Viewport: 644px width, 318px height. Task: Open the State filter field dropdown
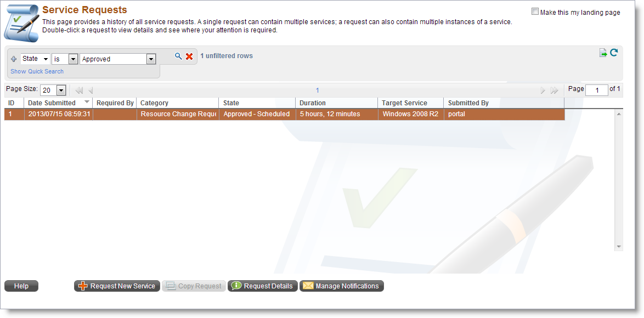(45, 59)
